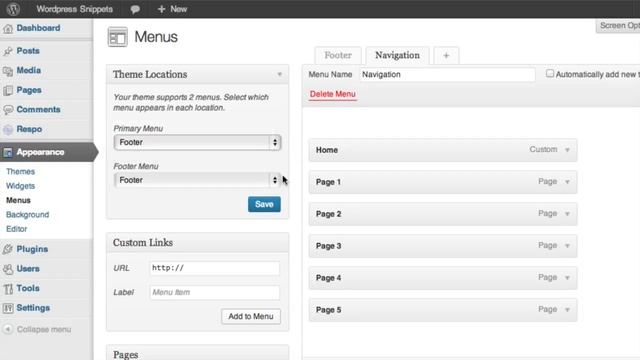Open Media in sidebar

29,71
